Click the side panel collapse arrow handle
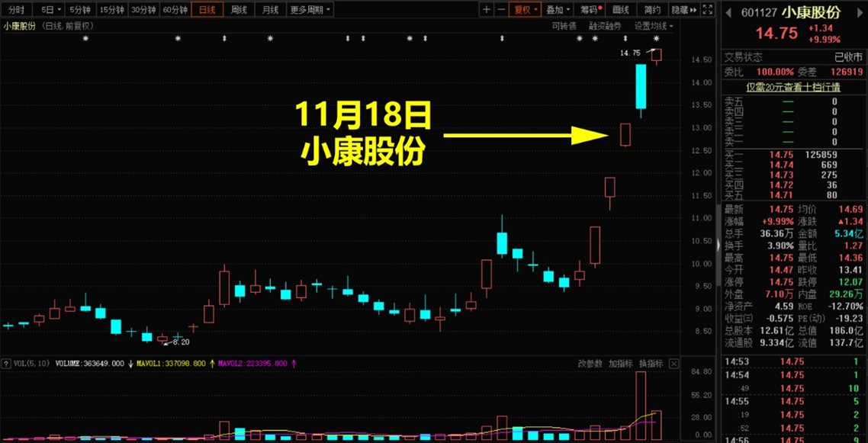868x443 pixels. [719, 245]
